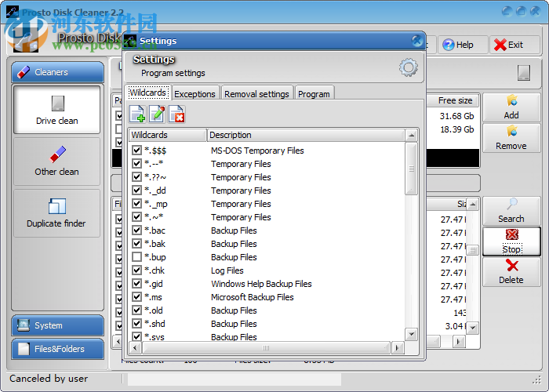Check the *.bup wildcard checkbox
The width and height of the screenshot is (549, 392).
point(136,257)
